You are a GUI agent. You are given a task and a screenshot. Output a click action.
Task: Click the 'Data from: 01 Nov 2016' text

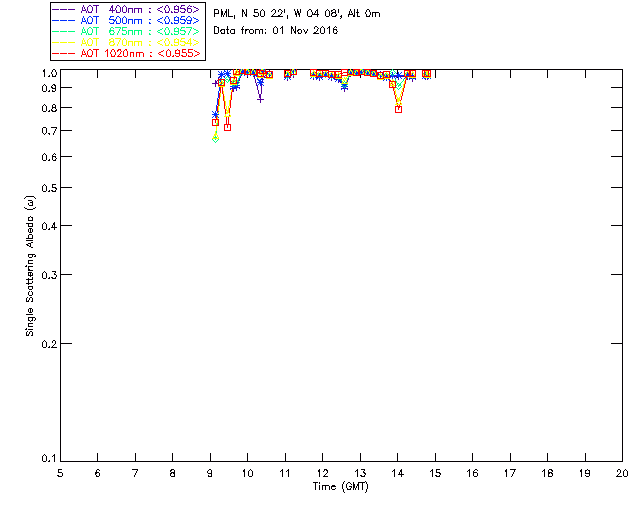click(x=276, y=31)
